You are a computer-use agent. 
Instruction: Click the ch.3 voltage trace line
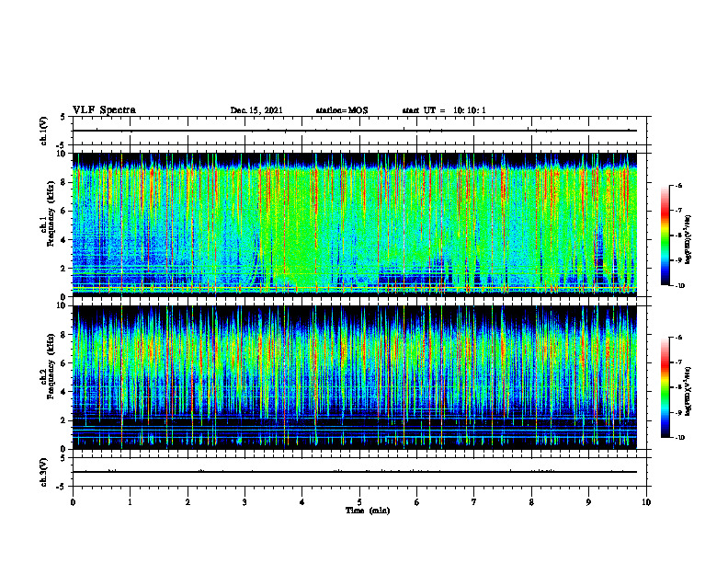click(354, 472)
